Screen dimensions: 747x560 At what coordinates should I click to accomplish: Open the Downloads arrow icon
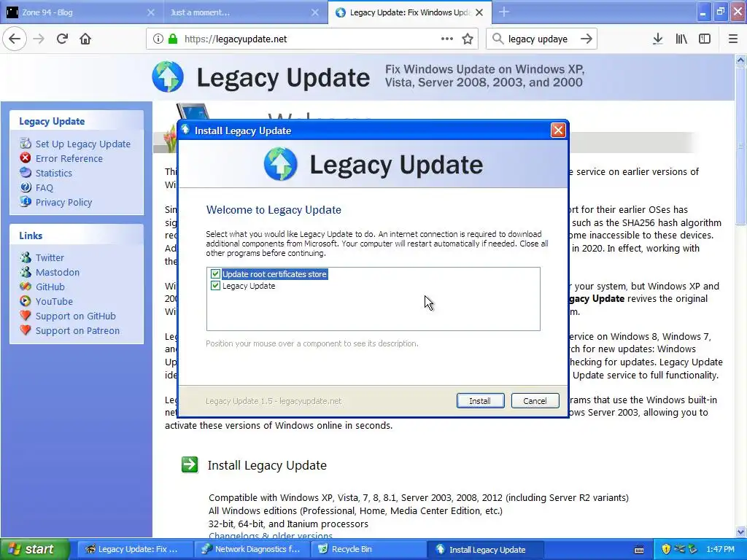(x=657, y=39)
